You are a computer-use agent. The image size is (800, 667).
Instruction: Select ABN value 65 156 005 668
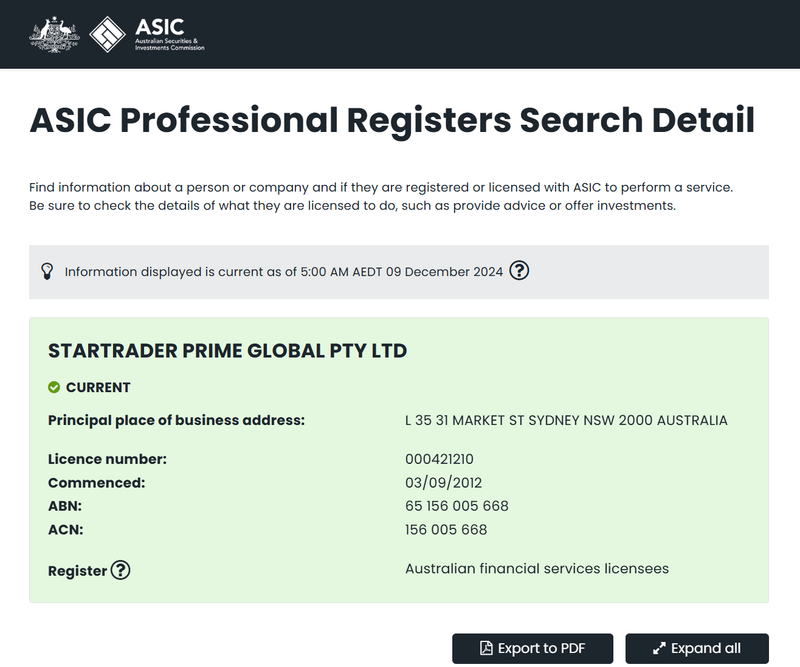click(x=457, y=506)
